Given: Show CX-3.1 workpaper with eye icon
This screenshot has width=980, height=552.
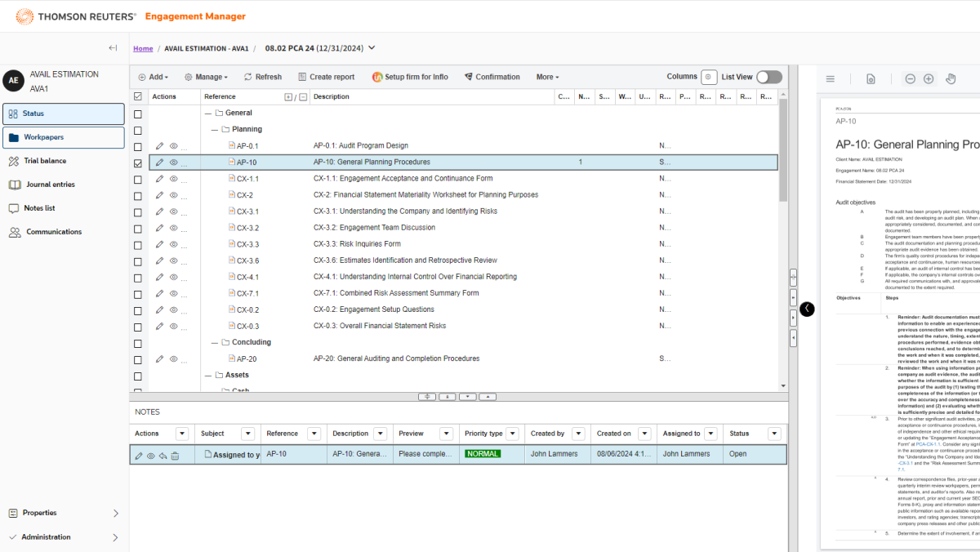Looking at the screenshot, I should tap(173, 211).
